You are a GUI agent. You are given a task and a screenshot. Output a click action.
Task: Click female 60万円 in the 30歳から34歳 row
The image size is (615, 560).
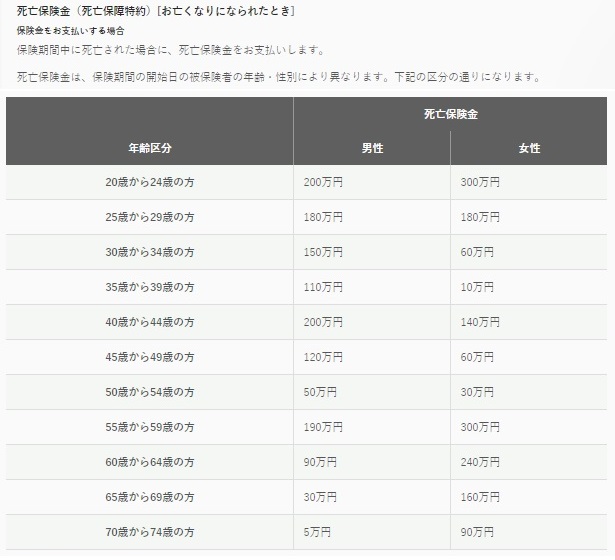(477, 252)
